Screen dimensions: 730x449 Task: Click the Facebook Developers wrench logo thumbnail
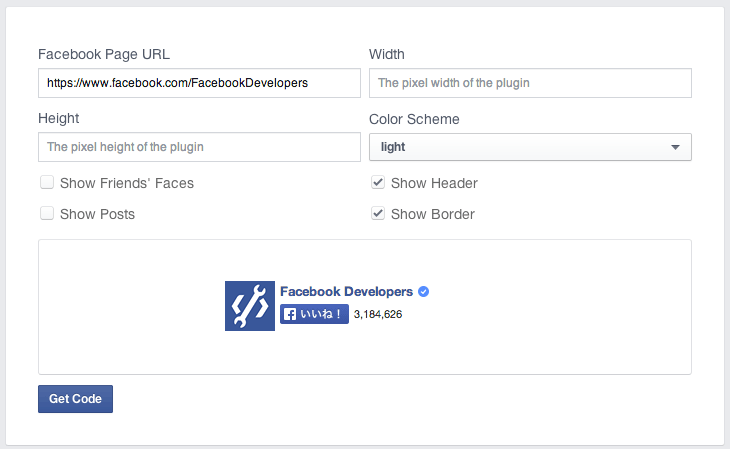click(x=250, y=306)
